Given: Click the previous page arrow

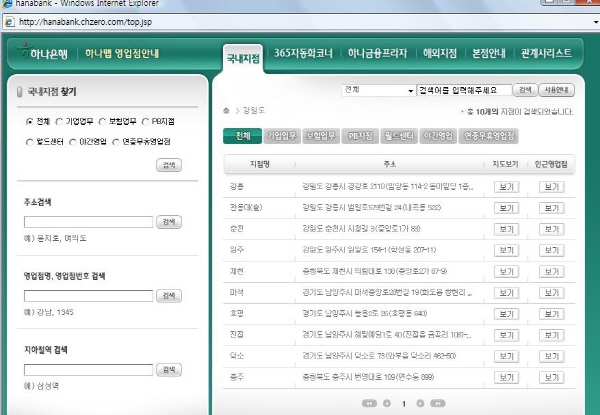Looking at the screenshot, I should click(x=387, y=404).
